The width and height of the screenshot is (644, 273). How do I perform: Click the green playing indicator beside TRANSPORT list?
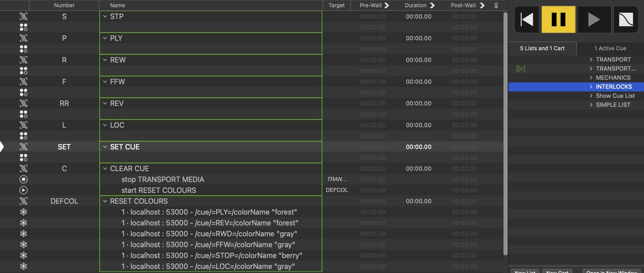click(x=521, y=69)
